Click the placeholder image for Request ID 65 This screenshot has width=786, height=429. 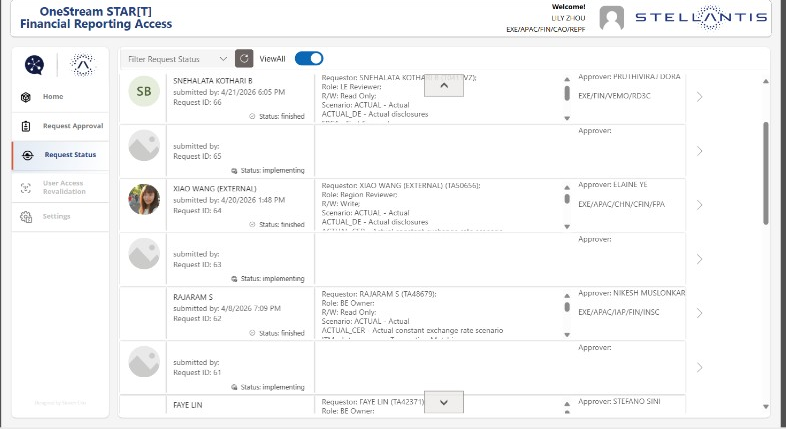[144, 145]
